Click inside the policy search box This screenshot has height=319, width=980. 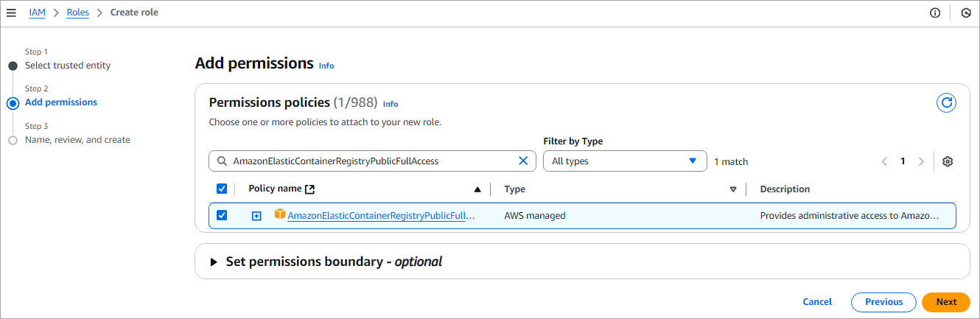(x=368, y=161)
